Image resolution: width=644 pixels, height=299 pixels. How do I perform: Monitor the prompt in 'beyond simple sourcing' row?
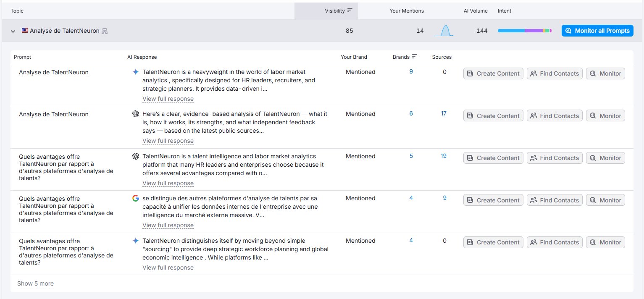(x=605, y=242)
